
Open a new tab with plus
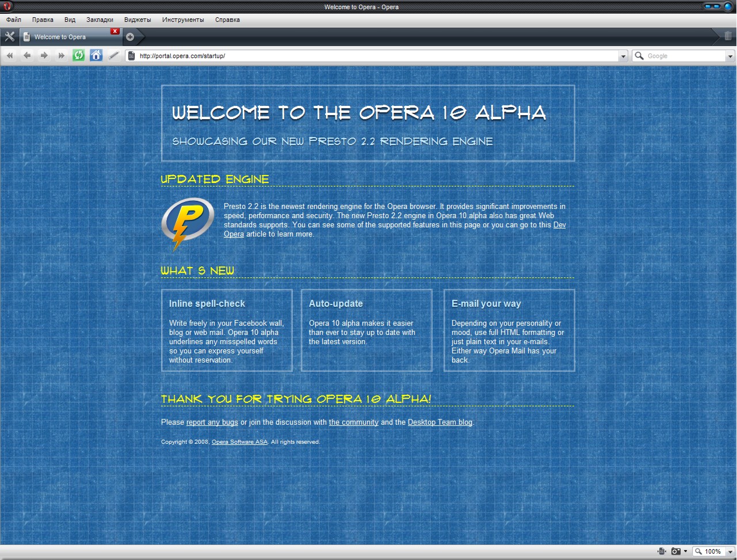coord(130,37)
